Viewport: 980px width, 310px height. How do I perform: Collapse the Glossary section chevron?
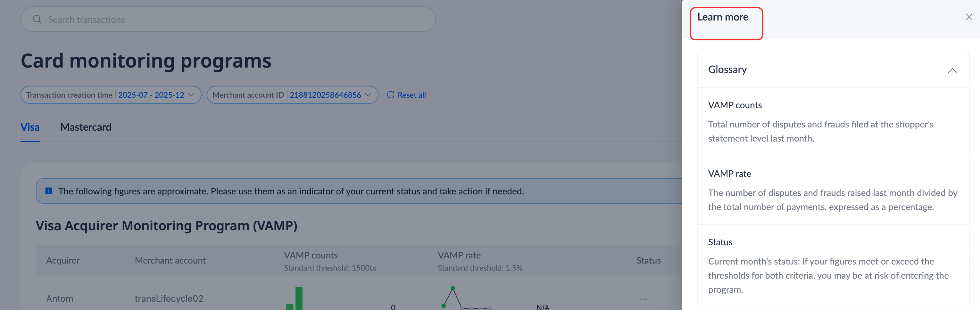[952, 70]
